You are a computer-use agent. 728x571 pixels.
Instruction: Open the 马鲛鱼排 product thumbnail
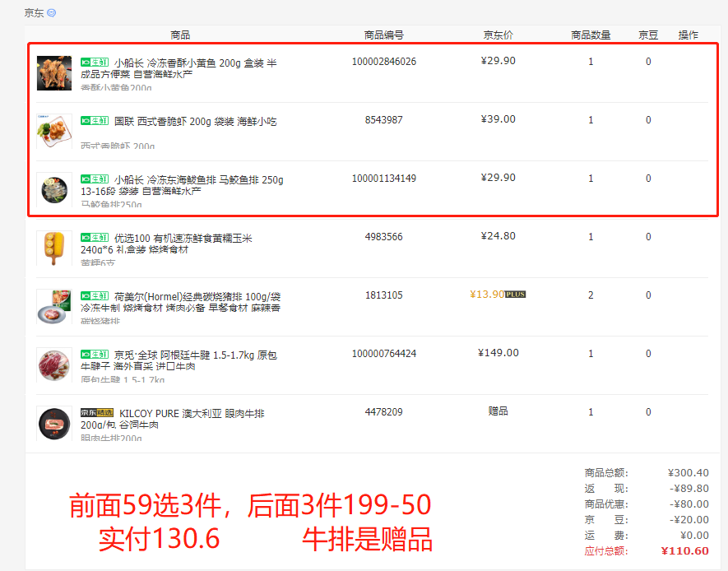pos(54,190)
